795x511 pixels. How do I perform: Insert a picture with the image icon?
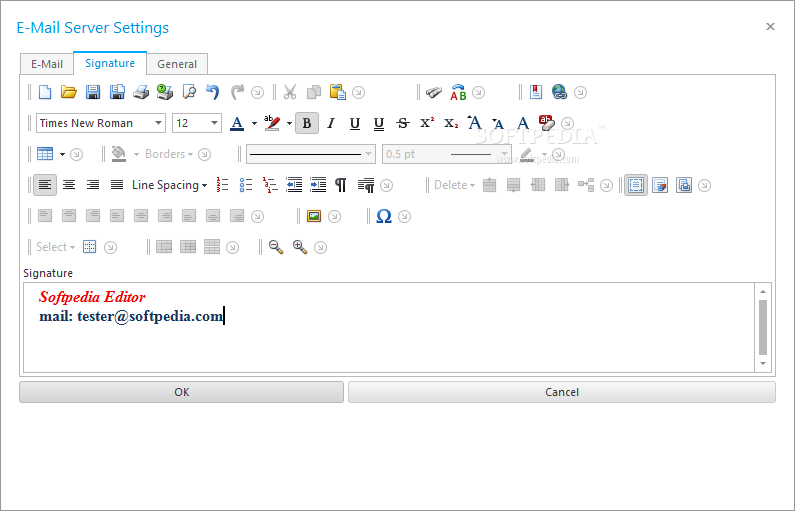pyautogui.click(x=314, y=216)
